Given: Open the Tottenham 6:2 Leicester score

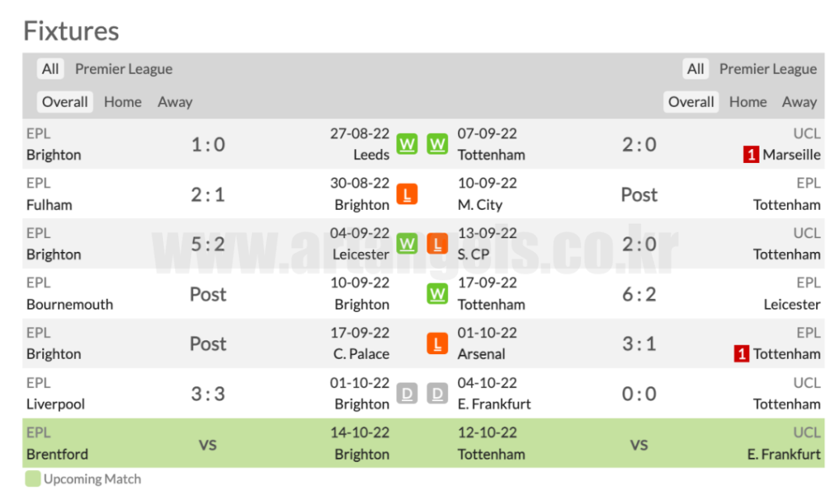Looking at the screenshot, I should (639, 294).
